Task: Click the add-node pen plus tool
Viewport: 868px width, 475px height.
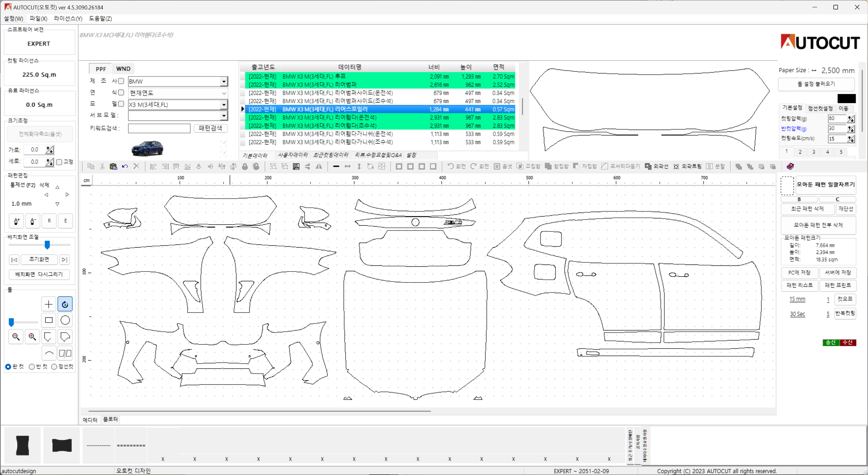Action: (x=16, y=221)
